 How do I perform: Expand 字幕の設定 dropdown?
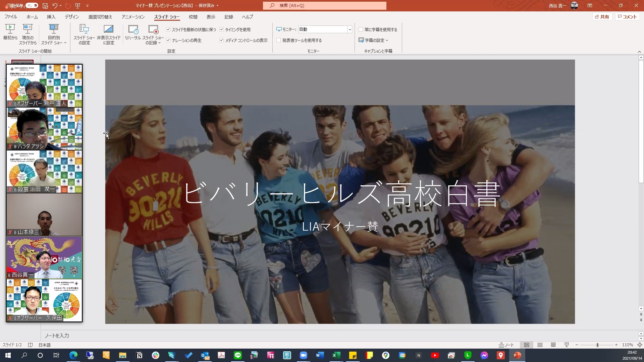point(373,40)
